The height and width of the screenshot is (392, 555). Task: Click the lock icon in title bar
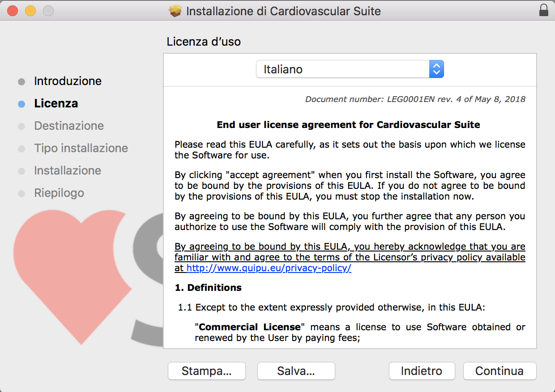pyautogui.click(x=544, y=11)
